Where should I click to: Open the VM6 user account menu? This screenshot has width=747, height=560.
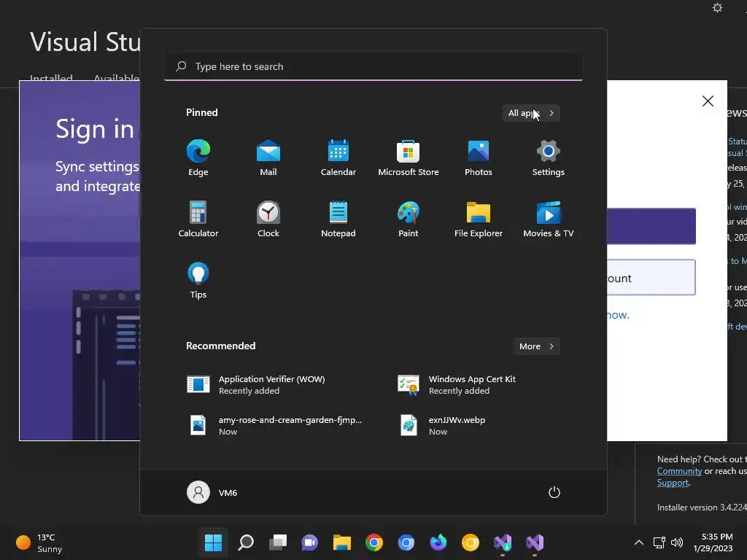[x=212, y=492]
